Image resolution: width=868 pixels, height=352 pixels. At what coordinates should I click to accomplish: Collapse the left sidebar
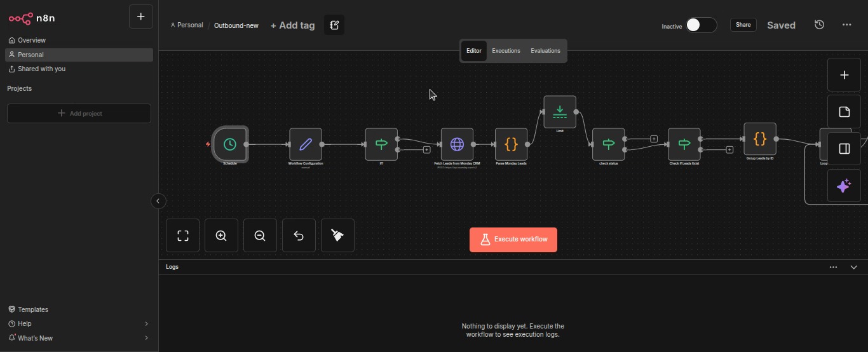pos(158,201)
